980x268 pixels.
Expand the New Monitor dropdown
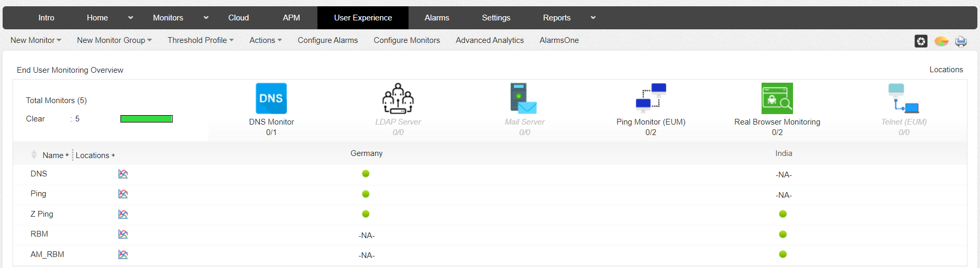36,40
